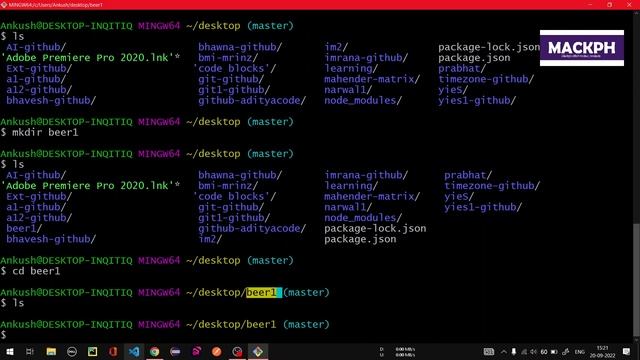Click 'prabhat/' in the second listing
The width and height of the screenshot is (640, 360).
468,175
